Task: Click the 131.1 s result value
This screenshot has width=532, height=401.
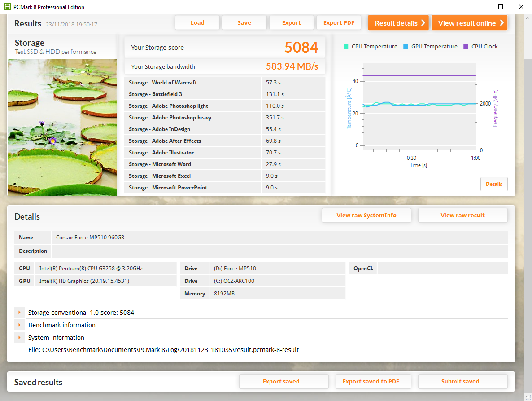Action: (275, 94)
